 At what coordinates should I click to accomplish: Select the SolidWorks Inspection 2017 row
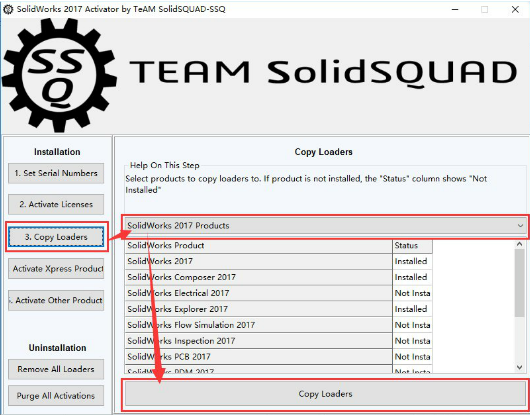pos(259,341)
